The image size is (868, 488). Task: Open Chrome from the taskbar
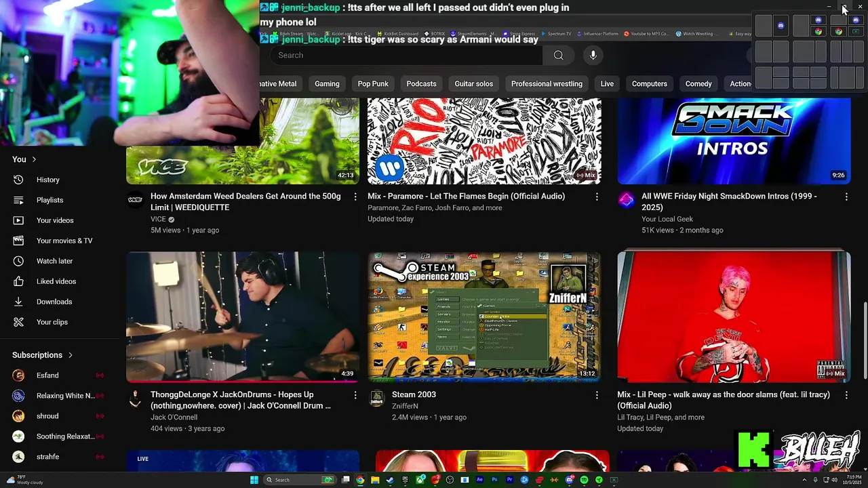[360, 480]
